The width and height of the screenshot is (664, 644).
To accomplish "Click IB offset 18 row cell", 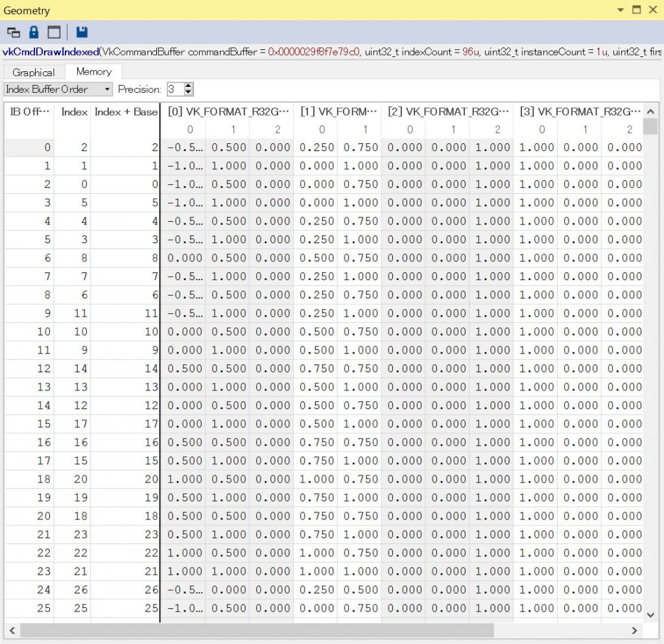I will (x=29, y=479).
